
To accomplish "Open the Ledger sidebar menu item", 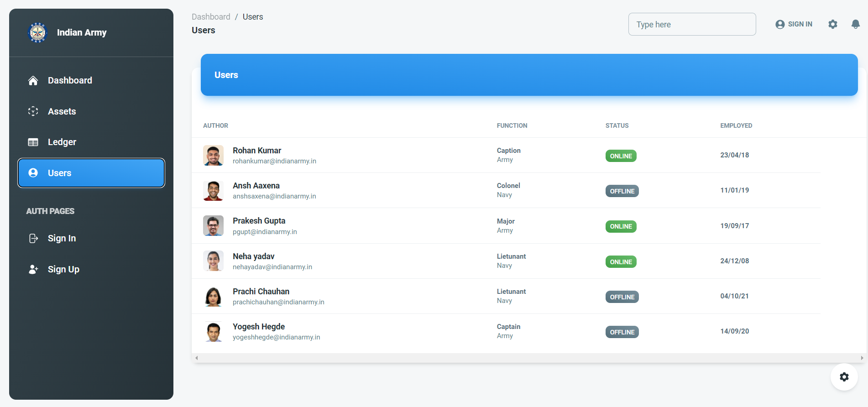I will (x=91, y=142).
